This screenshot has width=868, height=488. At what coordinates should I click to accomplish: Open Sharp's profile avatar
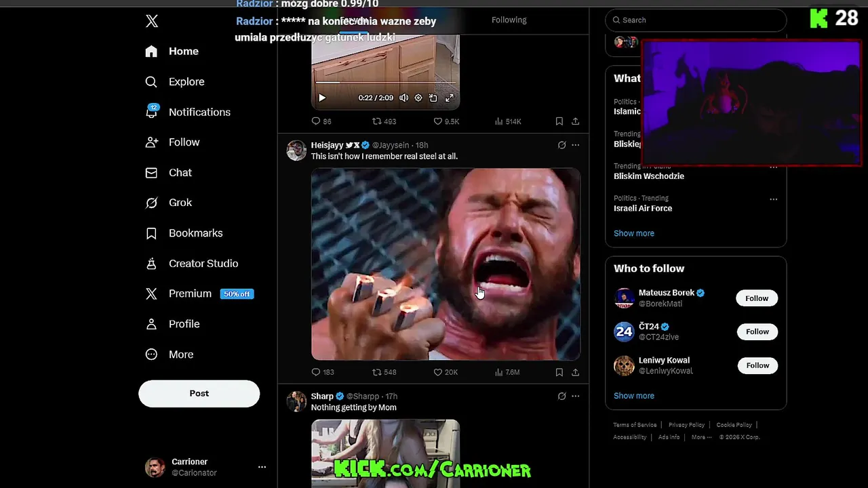(296, 401)
